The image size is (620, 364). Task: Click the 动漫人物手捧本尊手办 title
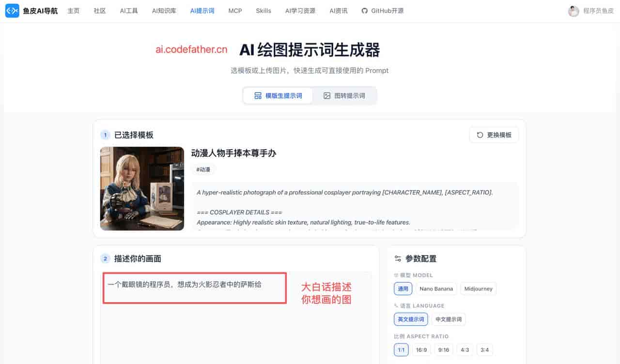[234, 153]
